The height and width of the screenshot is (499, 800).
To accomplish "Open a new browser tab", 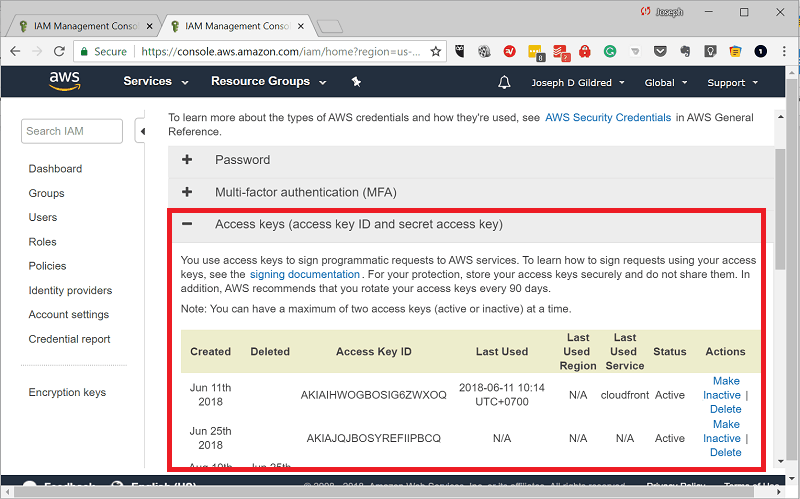I will pyautogui.click(x=330, y=27).
